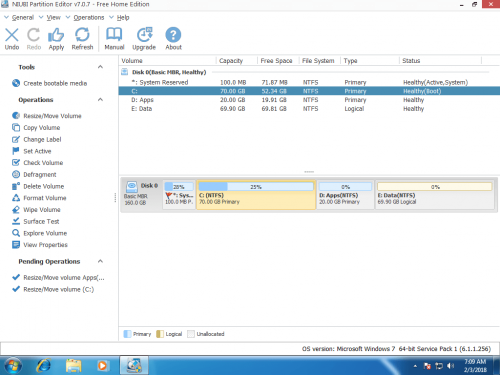
Task: Toggle pending Resize/Move volume (C:) checkmark
Action: (x=16, y=289)
